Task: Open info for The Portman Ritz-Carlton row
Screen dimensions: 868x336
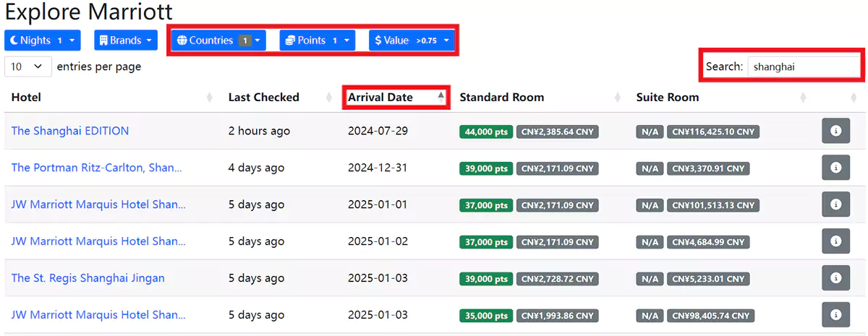Action: tap(835, 168)
